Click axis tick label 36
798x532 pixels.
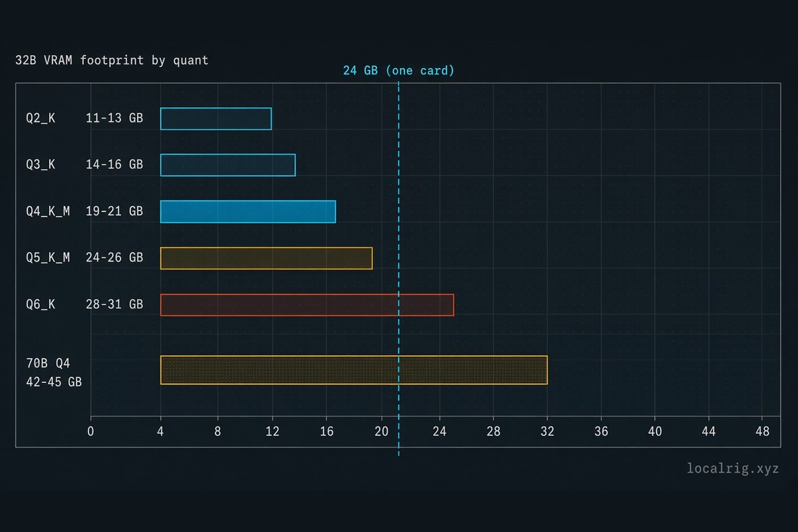(x=601, y=432)
